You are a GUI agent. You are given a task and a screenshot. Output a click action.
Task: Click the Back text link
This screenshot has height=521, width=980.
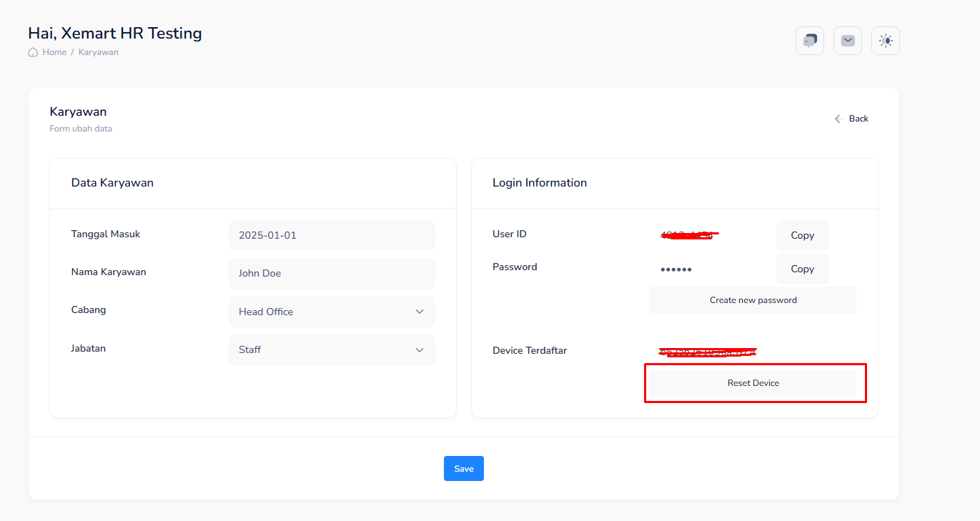coord(858,119)
